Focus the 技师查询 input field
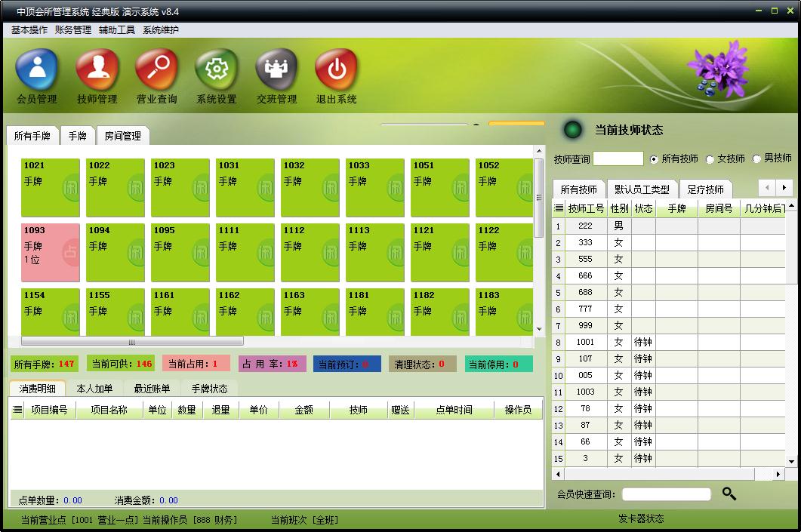Screen dimensions: 801x532 [x=618, y=158]
